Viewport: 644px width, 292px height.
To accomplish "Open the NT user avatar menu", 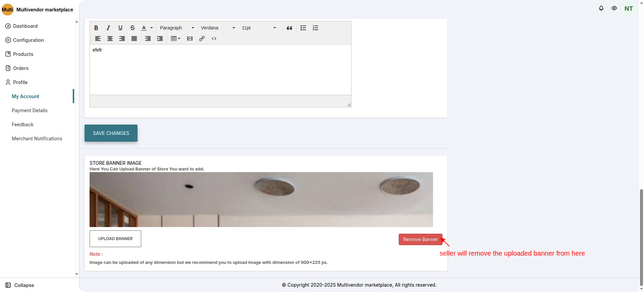I will (x=629, y=9).
